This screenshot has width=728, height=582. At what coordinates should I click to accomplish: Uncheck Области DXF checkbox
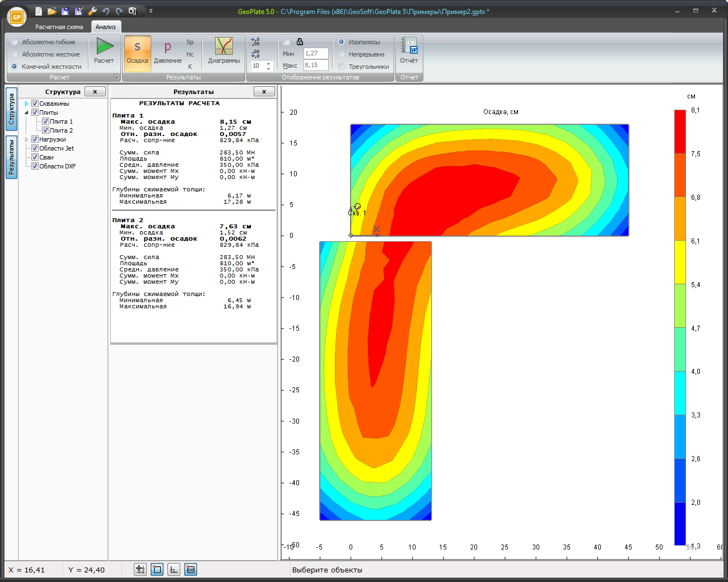tap(35, 166)
